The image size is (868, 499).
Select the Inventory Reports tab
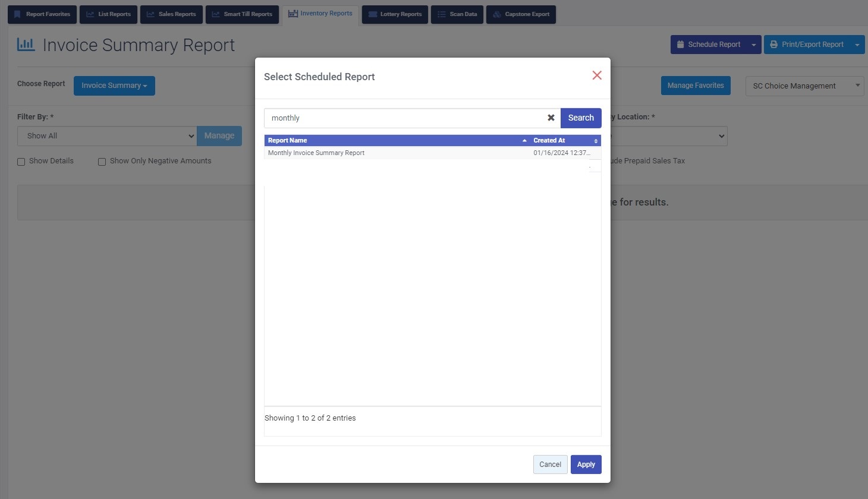coord(320,14)
